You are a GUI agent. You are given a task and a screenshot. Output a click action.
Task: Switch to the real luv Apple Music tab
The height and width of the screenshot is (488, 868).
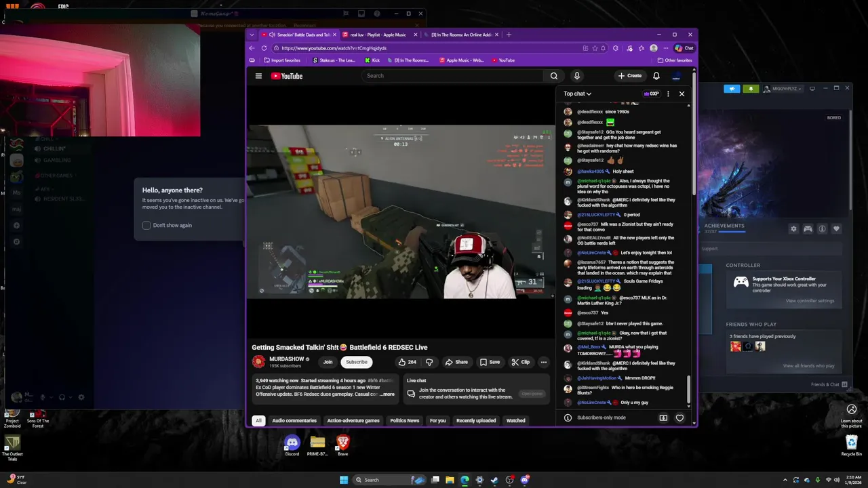point(378,35)
